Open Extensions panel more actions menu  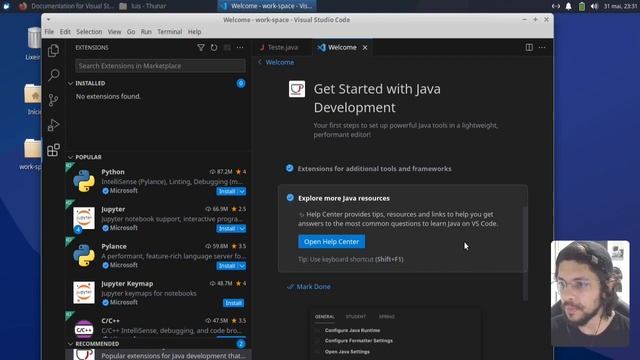(x=240, y=48)
